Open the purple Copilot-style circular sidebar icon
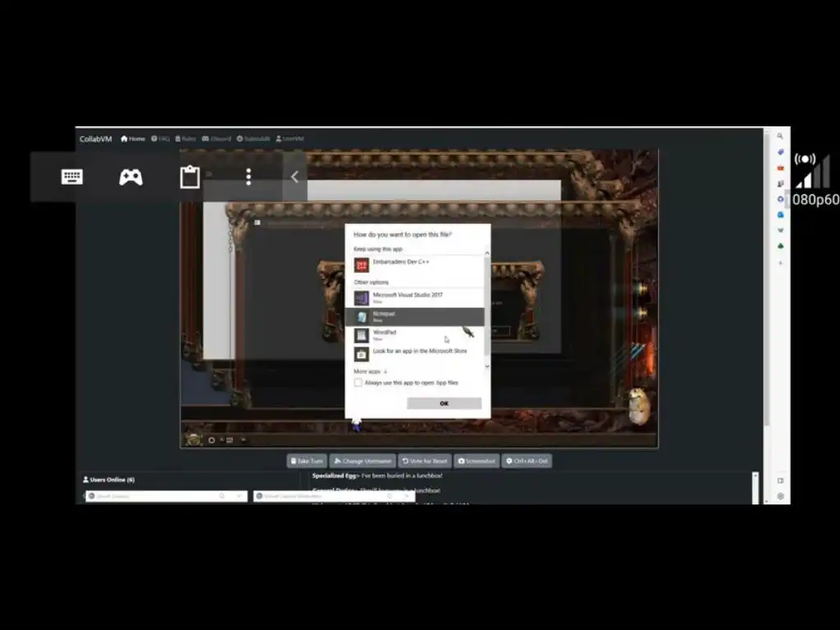The image size is (840, 630). (780, 199)
